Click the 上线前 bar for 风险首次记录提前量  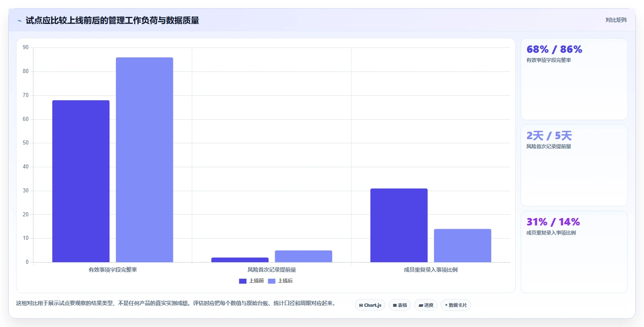(x=240, y=260)
